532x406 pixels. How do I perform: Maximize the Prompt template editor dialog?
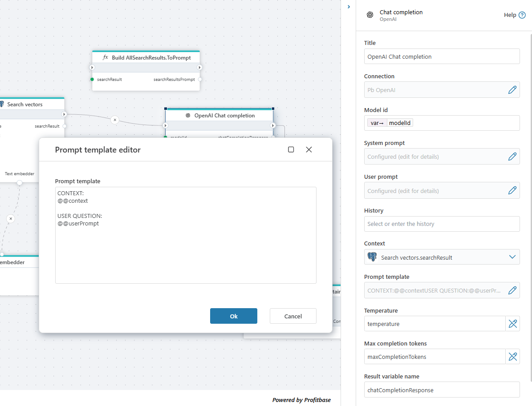(291, 150)
